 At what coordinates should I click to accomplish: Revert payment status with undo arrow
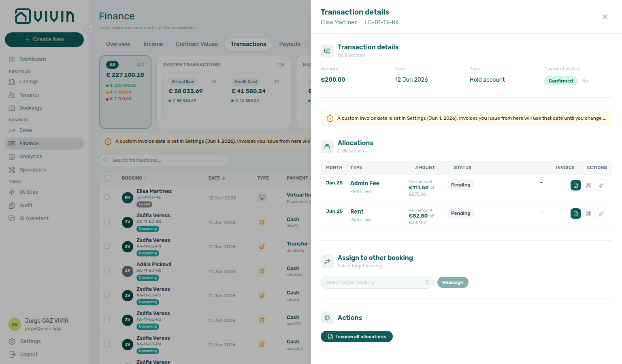586,81
